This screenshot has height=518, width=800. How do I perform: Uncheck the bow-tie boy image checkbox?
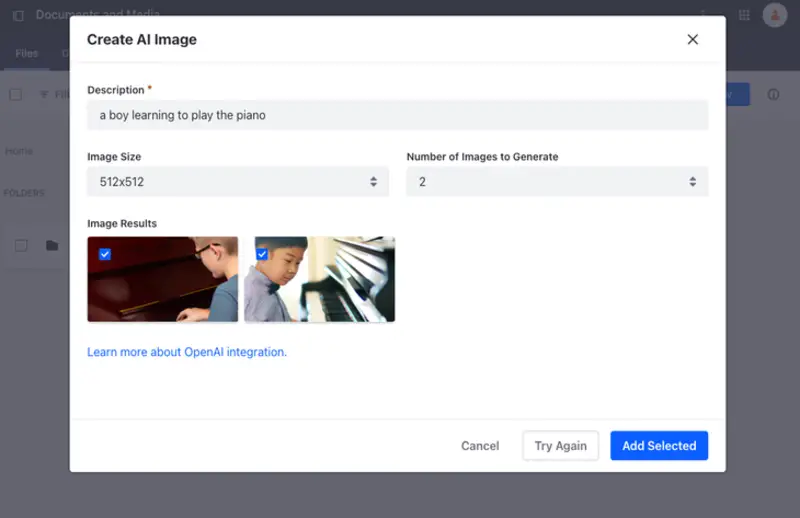[x=262, y=254]
